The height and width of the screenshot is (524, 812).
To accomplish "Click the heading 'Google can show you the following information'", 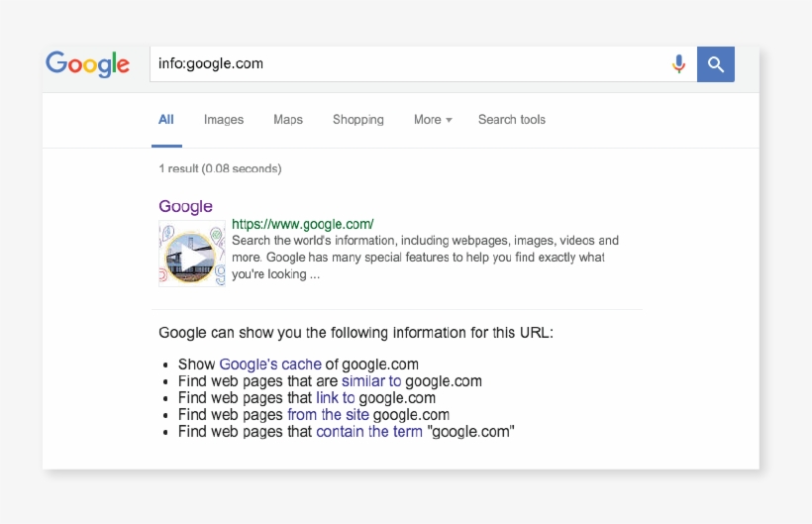I will tap(355, 333).
